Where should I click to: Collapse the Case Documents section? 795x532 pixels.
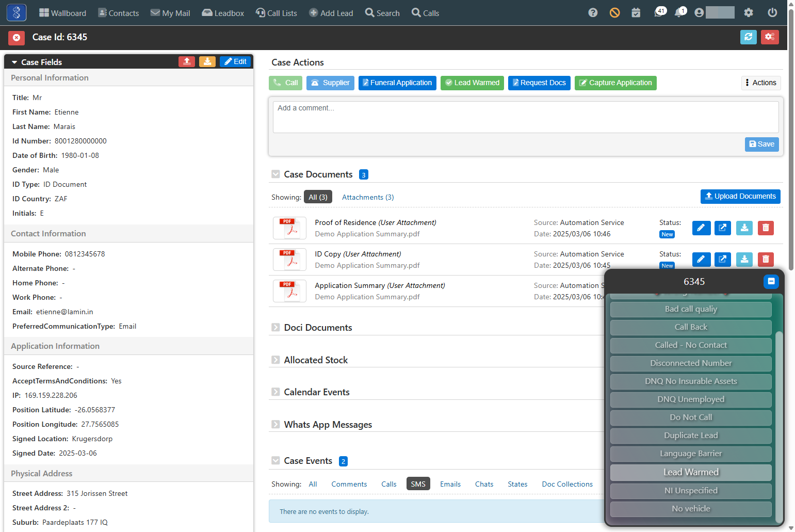click(x=275, y=174)
